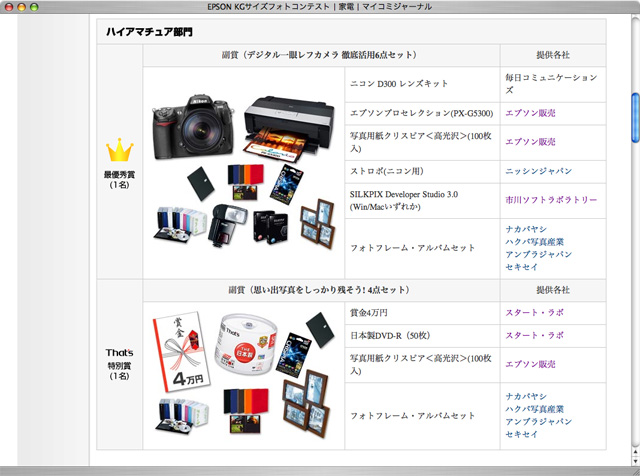Open ハクバ写真産業 link in 最優秀賞 section

coord(534,242)
